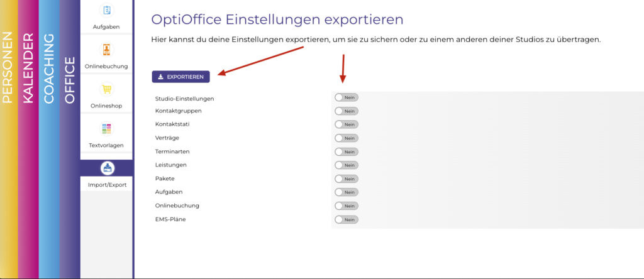Viewport: 644px width, 279px height.
Task: Click the Import/Export sidebar label
Action: 107,185
